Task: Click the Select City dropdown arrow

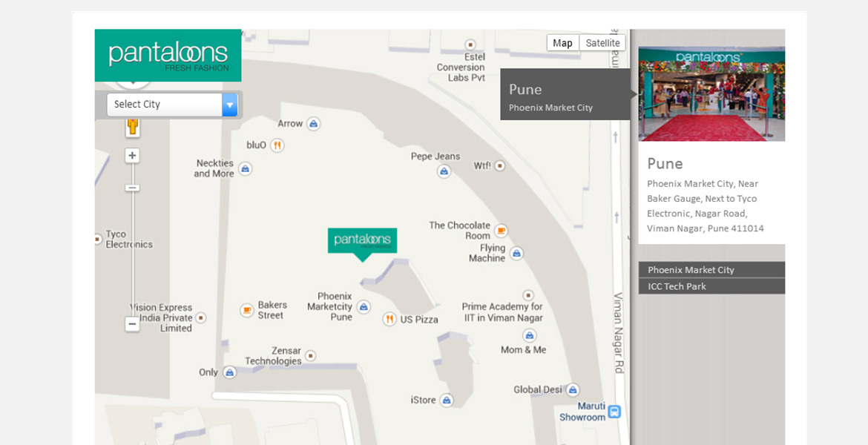Action: pyautogui.click(x=230, y=105)
